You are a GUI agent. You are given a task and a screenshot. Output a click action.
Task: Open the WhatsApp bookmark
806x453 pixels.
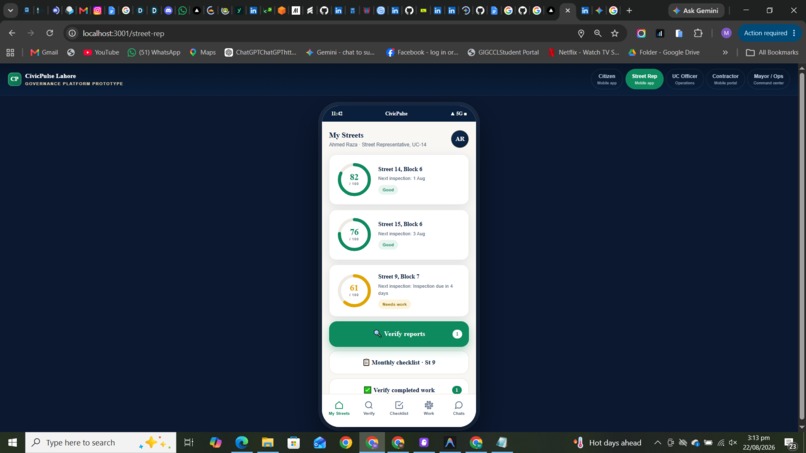pos(154,52)
